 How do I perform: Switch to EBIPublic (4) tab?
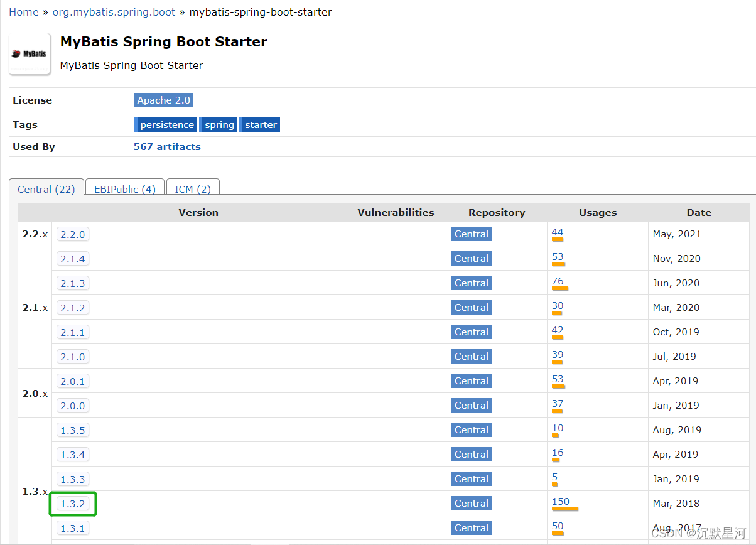pos(125,189)
